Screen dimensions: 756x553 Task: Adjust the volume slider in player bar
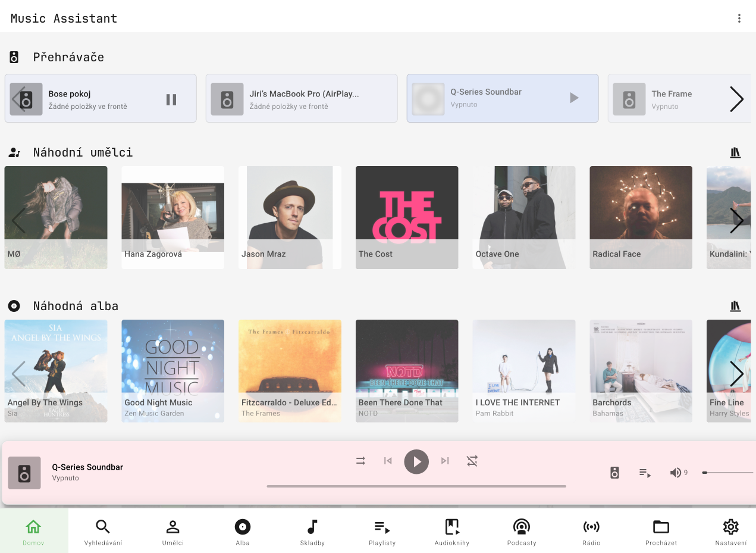click(727, 473)
